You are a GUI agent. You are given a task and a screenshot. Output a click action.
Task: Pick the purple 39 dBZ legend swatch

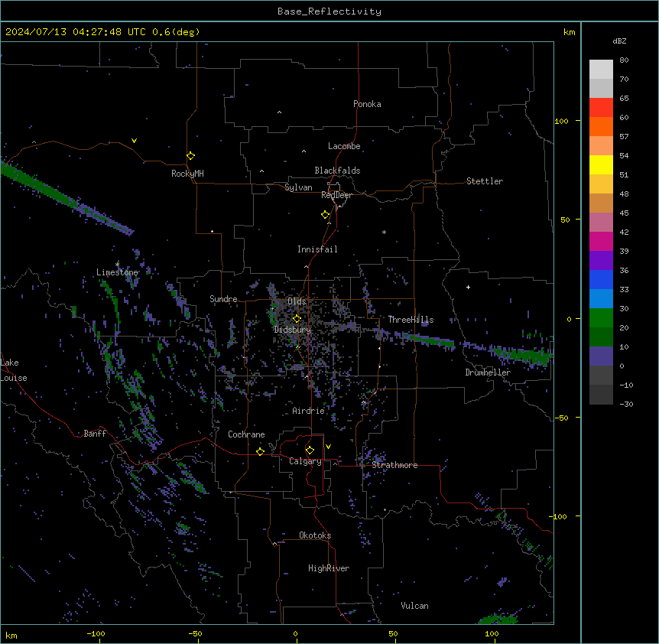click(x=601, y=261)
